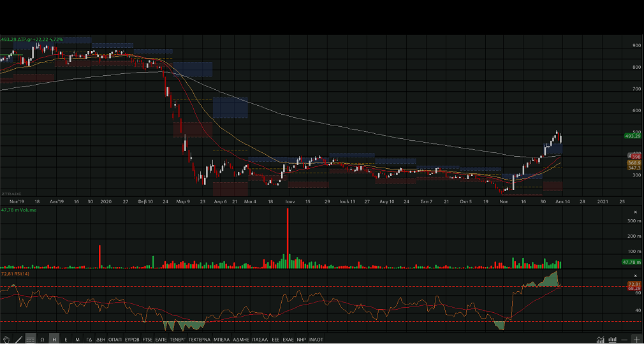Open the FTSE symbol chart

point(147,340)
